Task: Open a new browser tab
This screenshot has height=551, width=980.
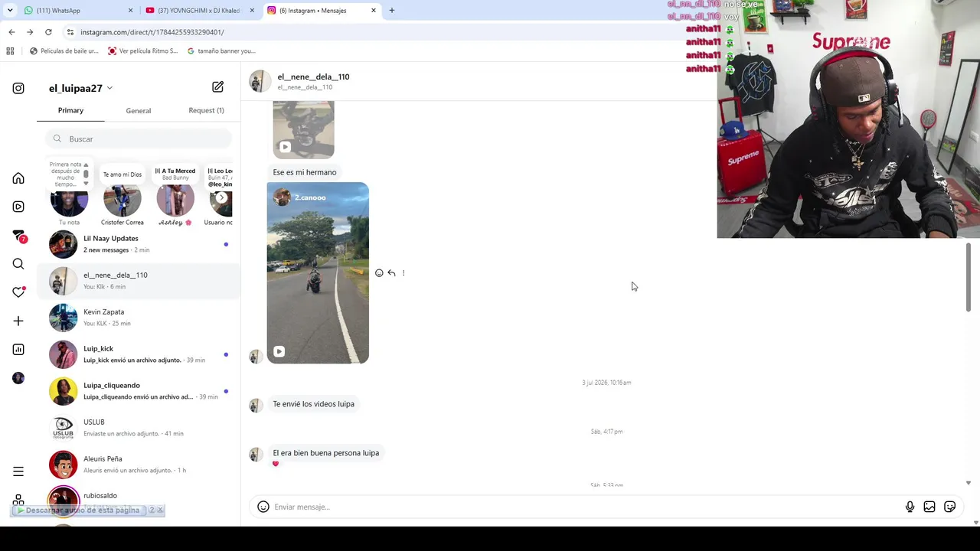Action: click(x=391, y=11)
